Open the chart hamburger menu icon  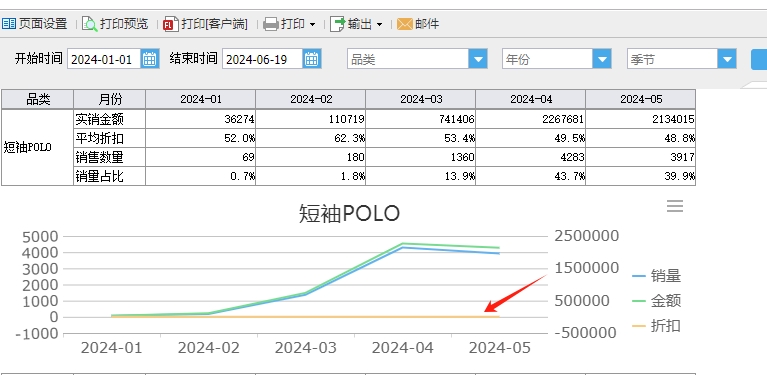click(x=675, y=206)
